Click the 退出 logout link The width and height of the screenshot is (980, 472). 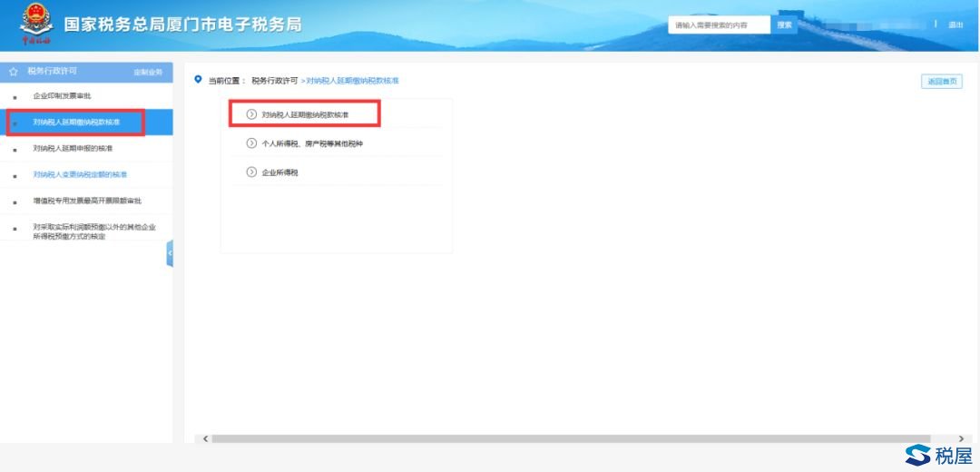(x=955, y=25)
